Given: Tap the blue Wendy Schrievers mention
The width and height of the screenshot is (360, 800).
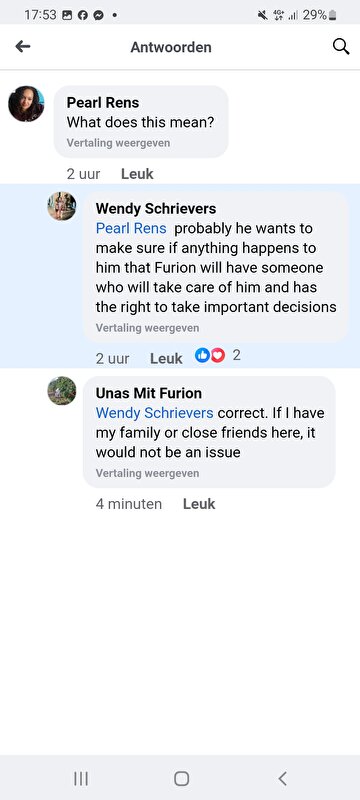Looking at the screenshot, I should (x=155, y=413).
